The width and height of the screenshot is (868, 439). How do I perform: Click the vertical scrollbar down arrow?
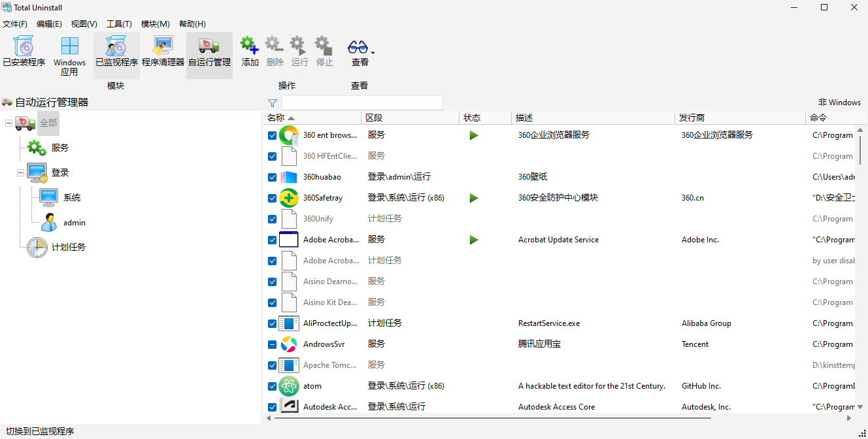[x=861, y=406]
